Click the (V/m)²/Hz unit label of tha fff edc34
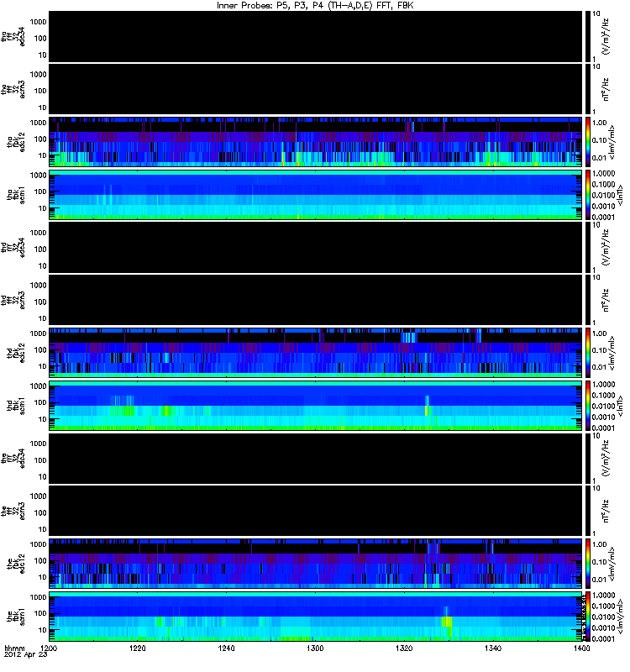The height and width of the screenshot is (672, 630). pos(606,36)
